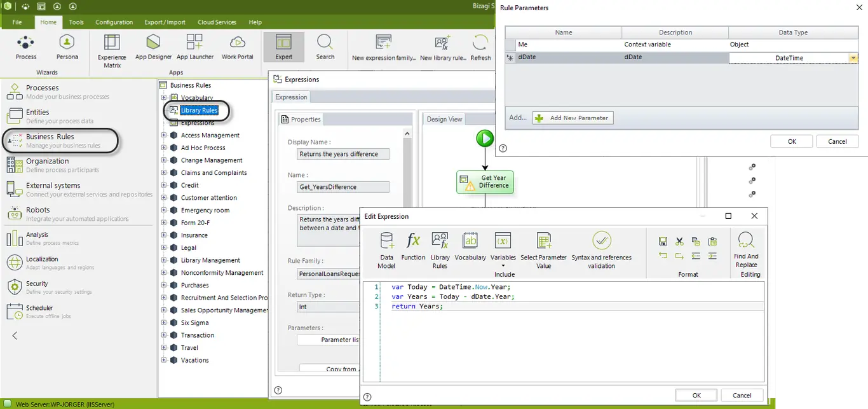Open App Launcher from the ribbon
The image size is (868, 409).
[195, 48]
